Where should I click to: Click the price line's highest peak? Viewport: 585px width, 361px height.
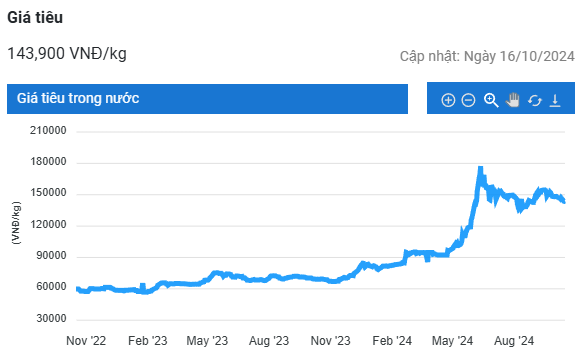coord(481,169)
